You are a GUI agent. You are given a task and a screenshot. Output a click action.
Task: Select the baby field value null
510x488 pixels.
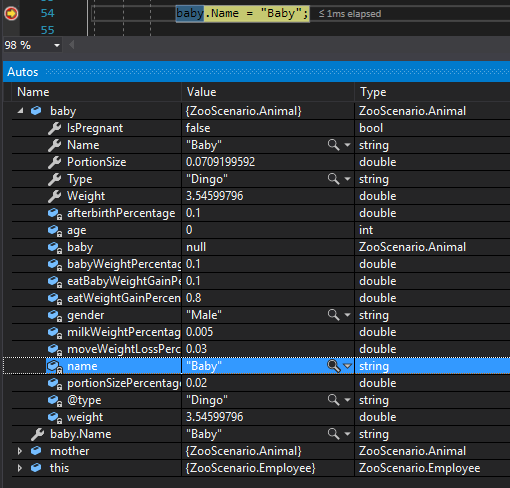196,247
